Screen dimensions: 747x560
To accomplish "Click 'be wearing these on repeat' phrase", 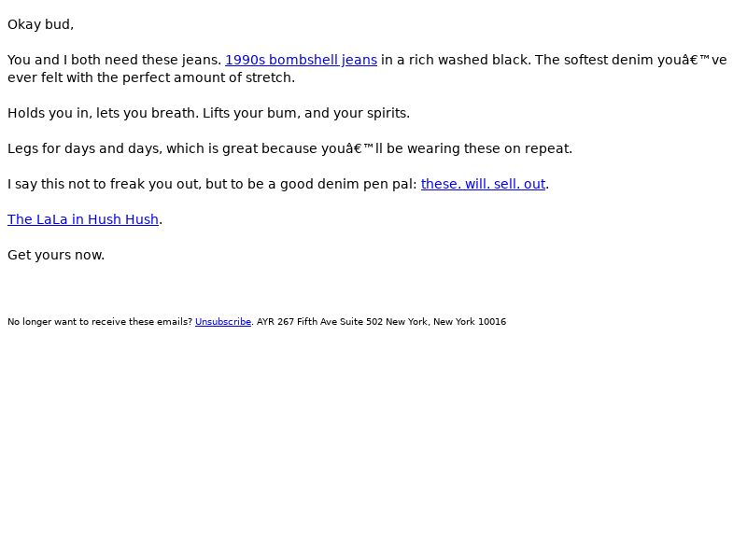I will 479,148.
